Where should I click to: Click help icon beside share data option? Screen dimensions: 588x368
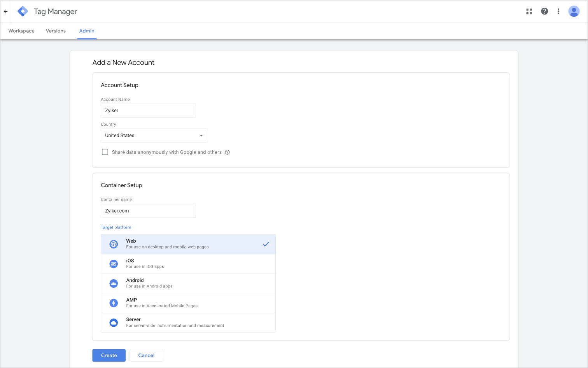[227, 152]
